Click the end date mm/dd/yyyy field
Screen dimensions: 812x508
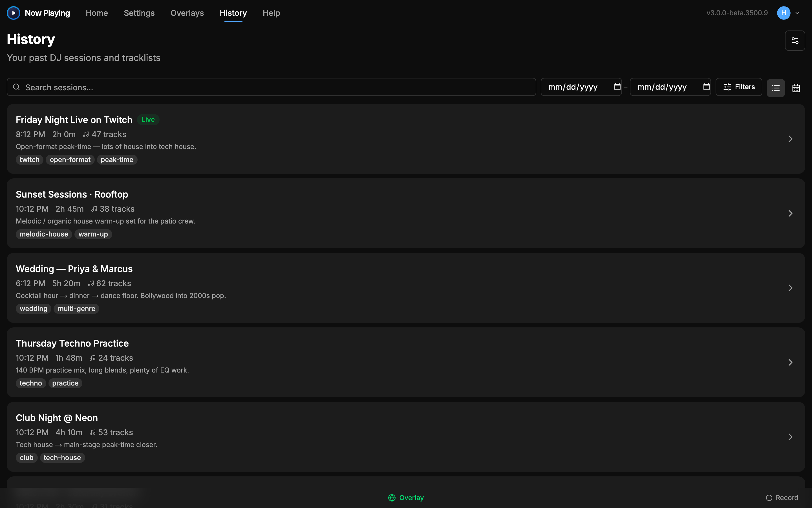pyautogui.click(x=670, y=87)
